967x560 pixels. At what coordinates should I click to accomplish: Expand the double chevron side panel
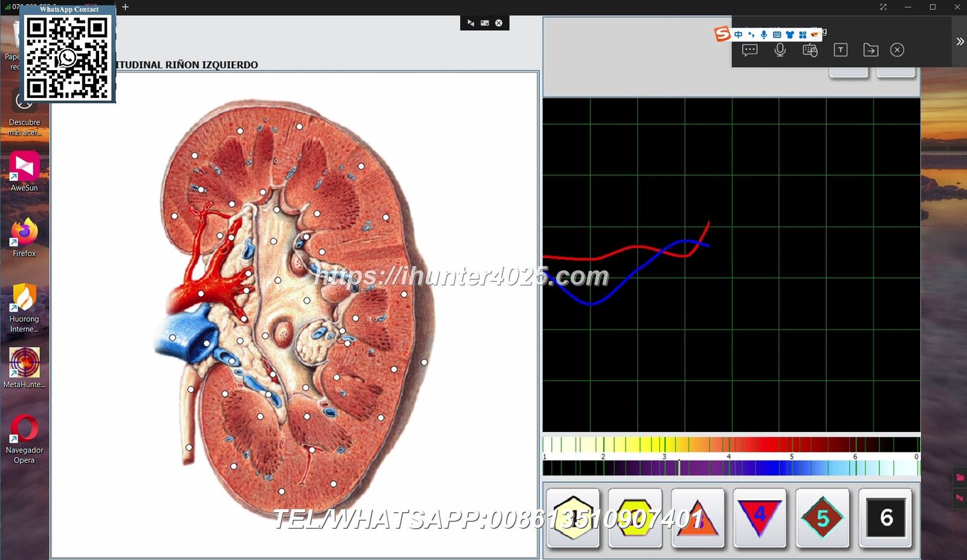(960, 42)
